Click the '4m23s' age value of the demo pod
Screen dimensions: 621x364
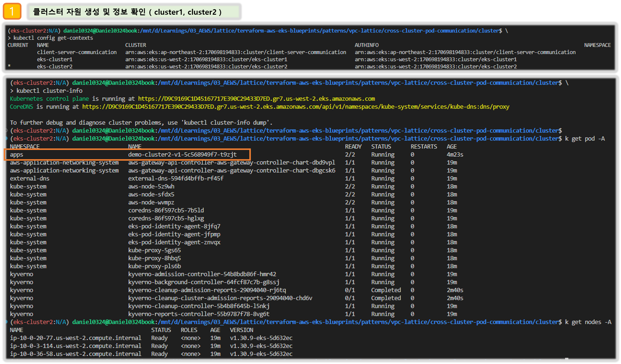click(455, 155)
